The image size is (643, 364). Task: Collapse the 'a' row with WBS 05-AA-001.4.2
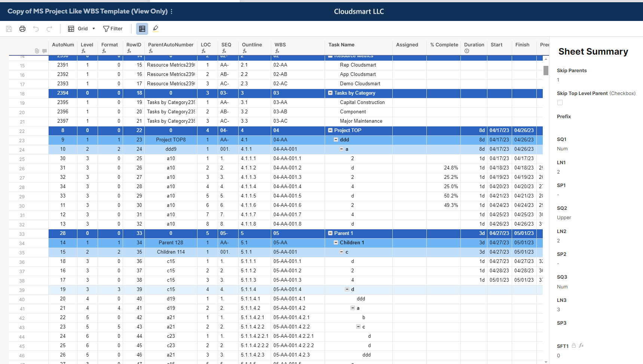click(x=353, y=308)
